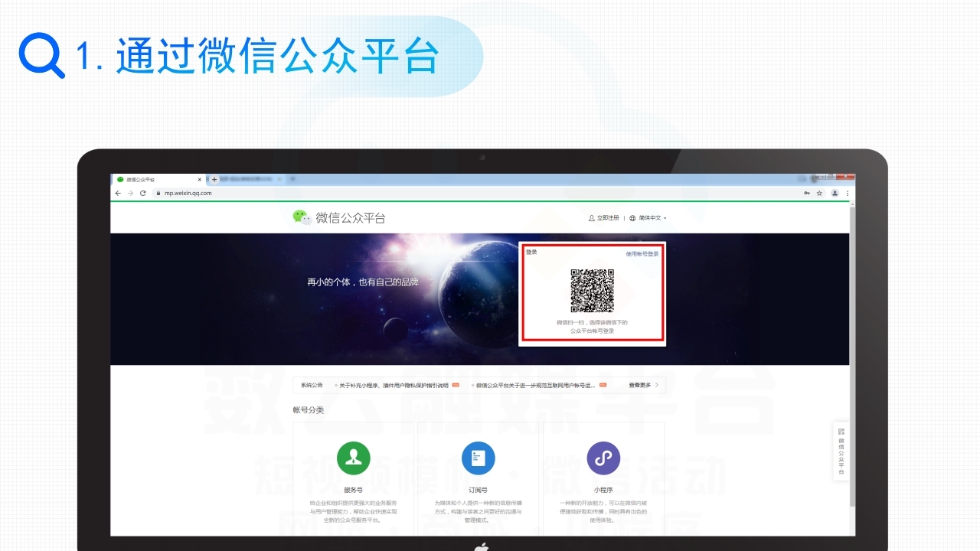Open the saved password key icon
Image resolution: width=980 pixels, height=551 pixels.
tap(807, 194)
